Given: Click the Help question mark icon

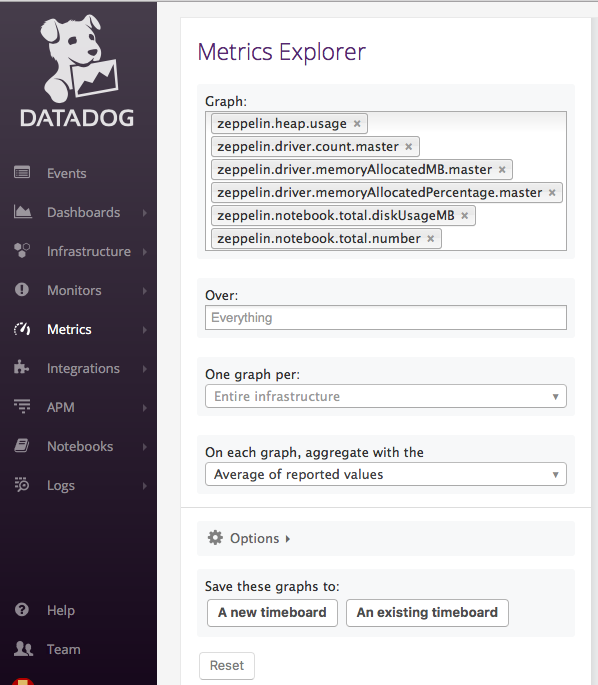Looking at the screenshot, I should tap(22, 609).
